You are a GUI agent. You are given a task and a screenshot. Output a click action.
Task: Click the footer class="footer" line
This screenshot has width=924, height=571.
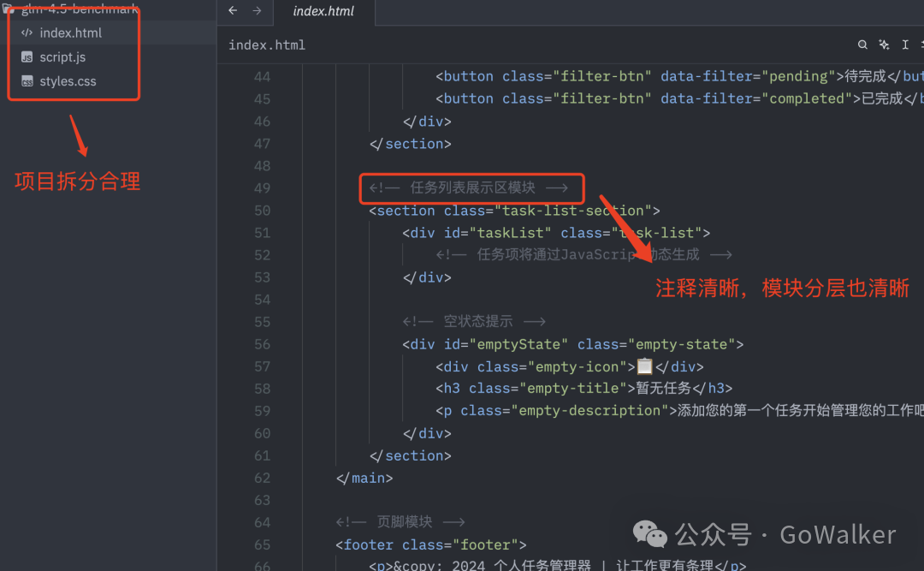point(430,545)
